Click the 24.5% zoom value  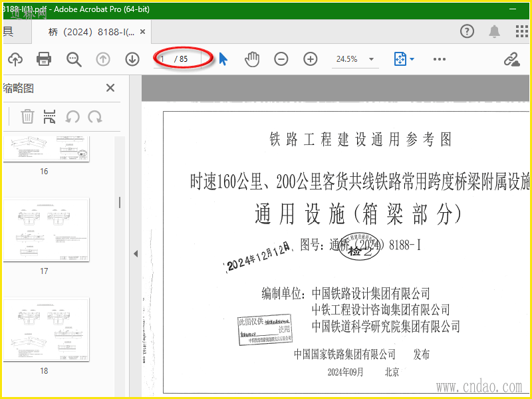click(x=346, y=59)
